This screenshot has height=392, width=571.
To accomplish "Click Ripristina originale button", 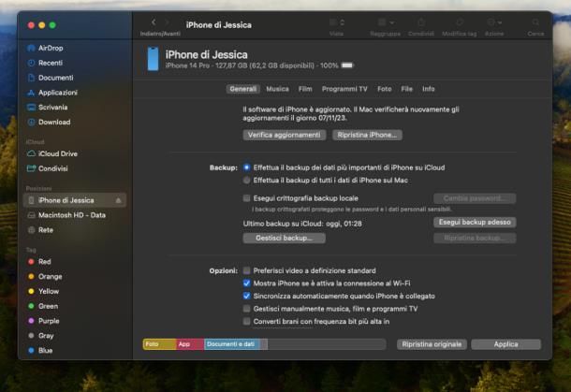I will point(432,344).
